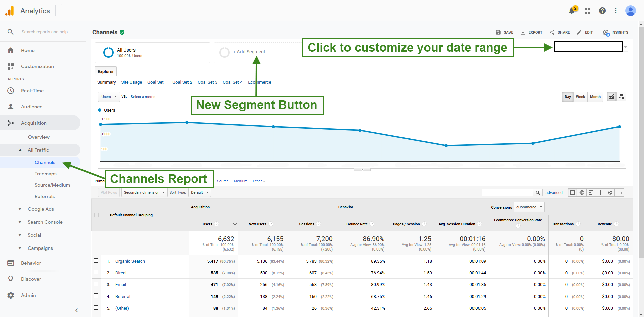This screenshot has height=317, width=644.
Task: Tick the select-all checkbox in table header
Action: coord(96,215)
